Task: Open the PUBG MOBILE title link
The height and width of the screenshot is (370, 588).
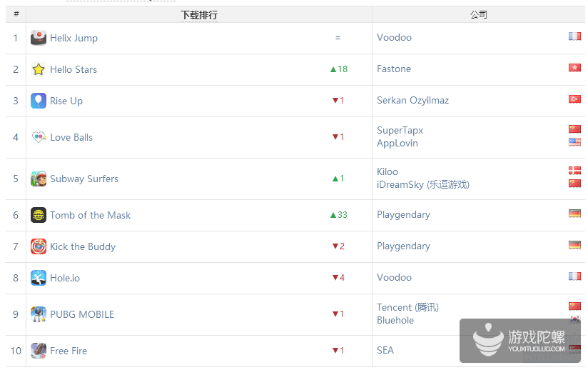Action: (x=82, y=314)
